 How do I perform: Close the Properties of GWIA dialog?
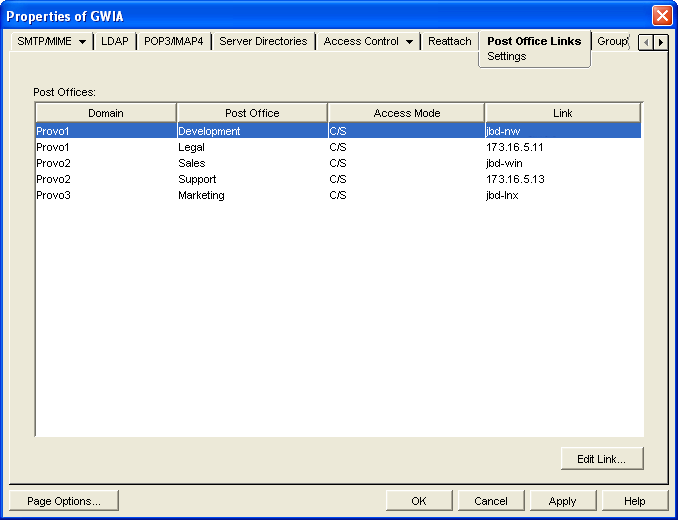click(x=662, y=16)
